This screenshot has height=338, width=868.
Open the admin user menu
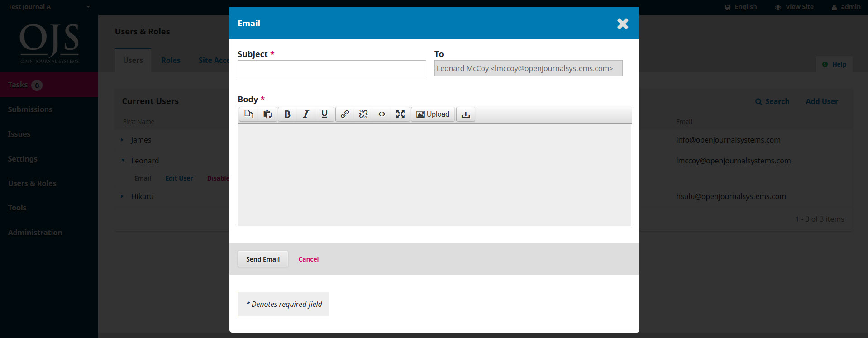[x=846, y=7]
